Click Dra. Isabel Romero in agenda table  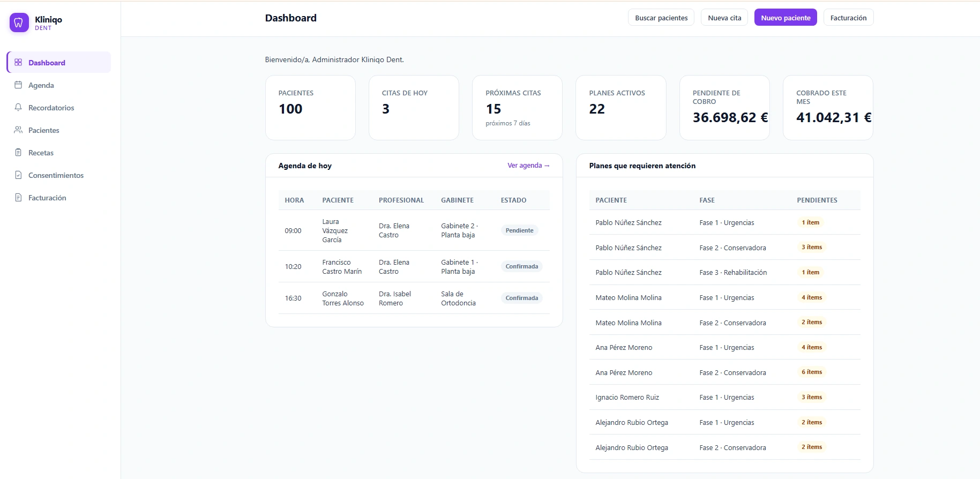point(395,298)
